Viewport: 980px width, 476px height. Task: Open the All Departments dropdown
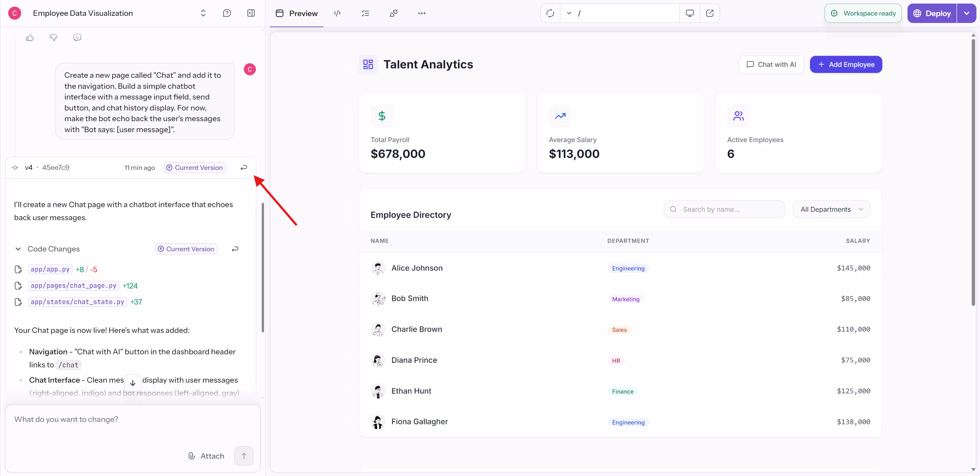831,209
